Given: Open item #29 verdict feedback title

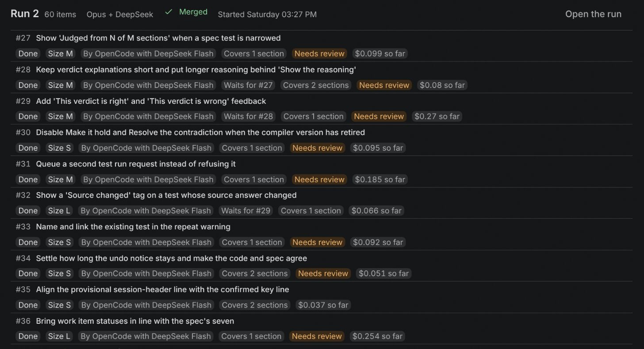Looking at the screenshot, I should coord(151,101).
